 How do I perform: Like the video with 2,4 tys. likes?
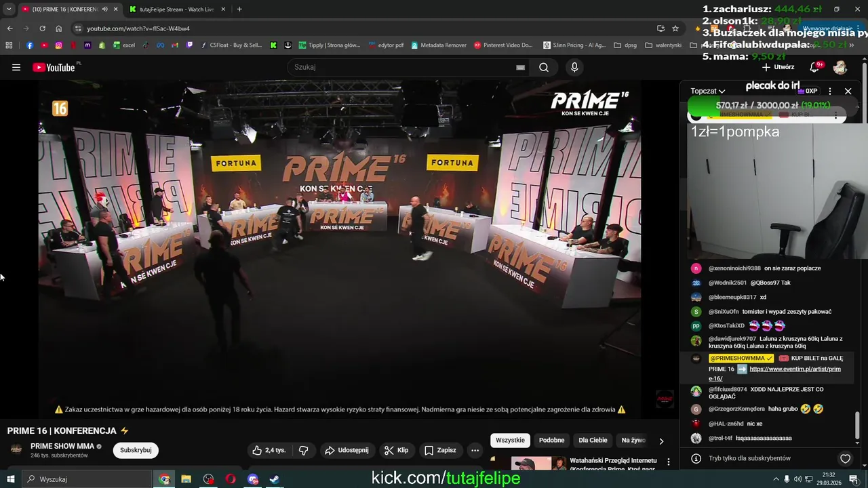pos(269,450)
